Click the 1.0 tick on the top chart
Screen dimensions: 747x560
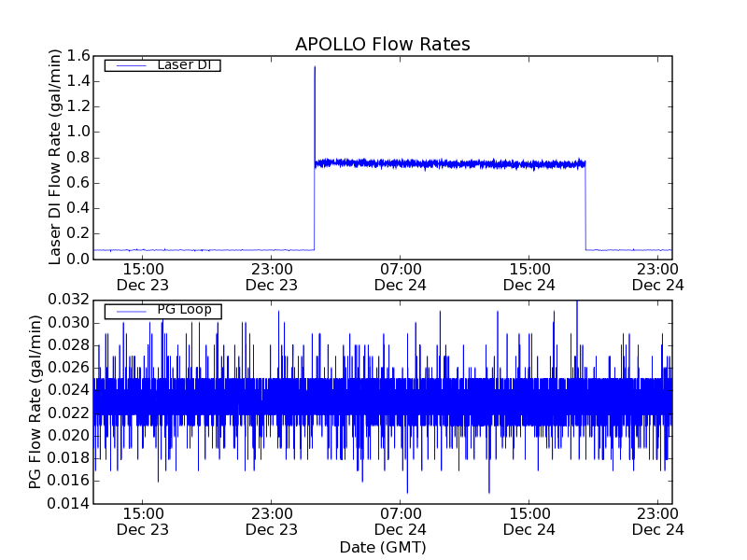pos(78,132)
